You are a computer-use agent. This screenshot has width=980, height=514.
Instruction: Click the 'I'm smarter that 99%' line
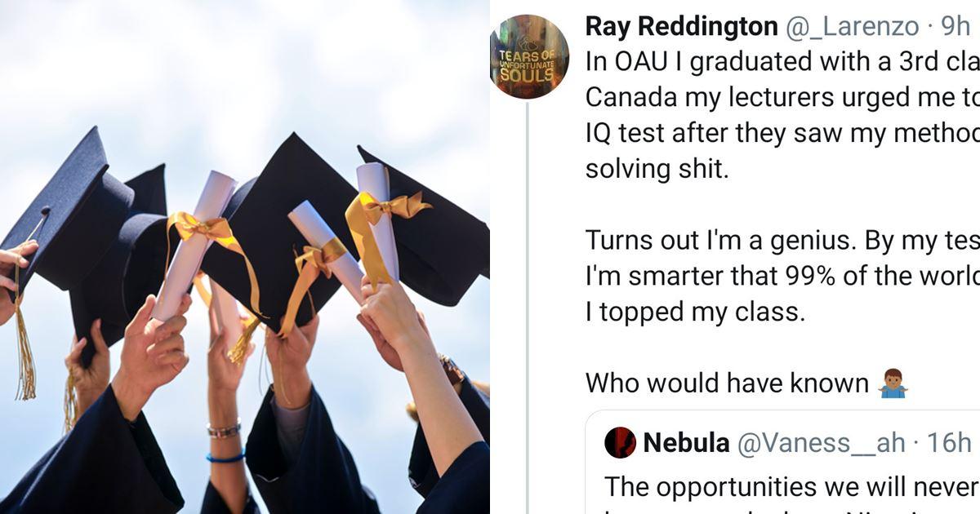[782, 277]
